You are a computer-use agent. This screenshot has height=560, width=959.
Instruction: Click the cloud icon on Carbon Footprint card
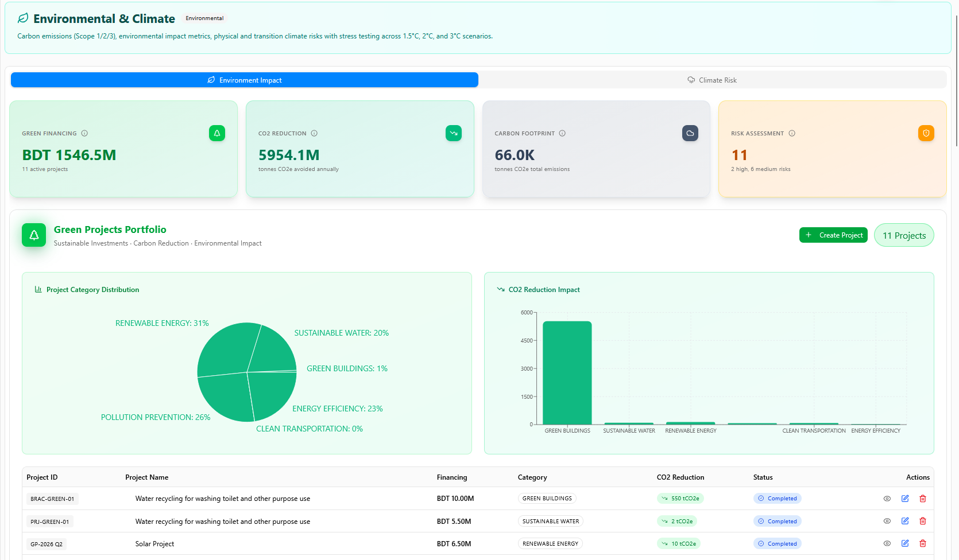690,133
